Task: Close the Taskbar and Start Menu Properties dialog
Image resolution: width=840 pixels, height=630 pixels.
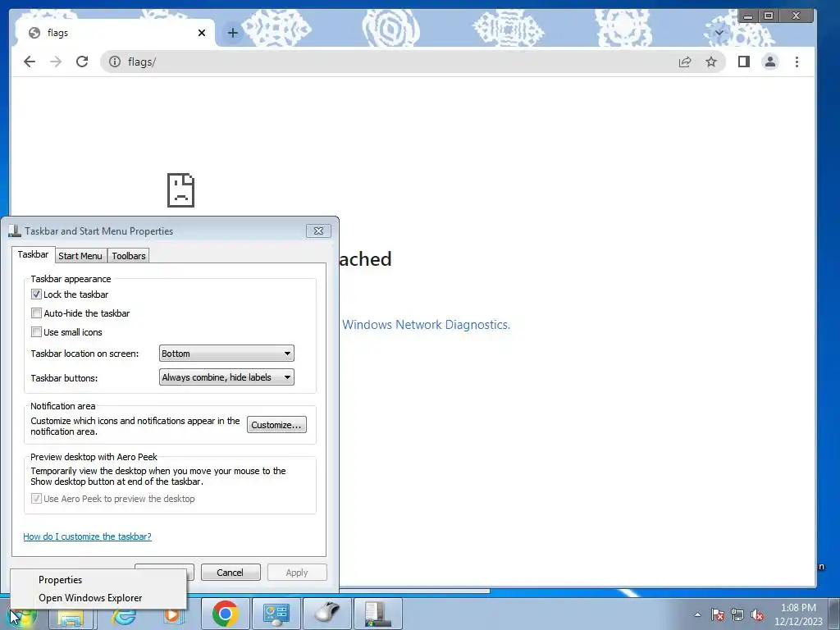Action: (318, 231)
